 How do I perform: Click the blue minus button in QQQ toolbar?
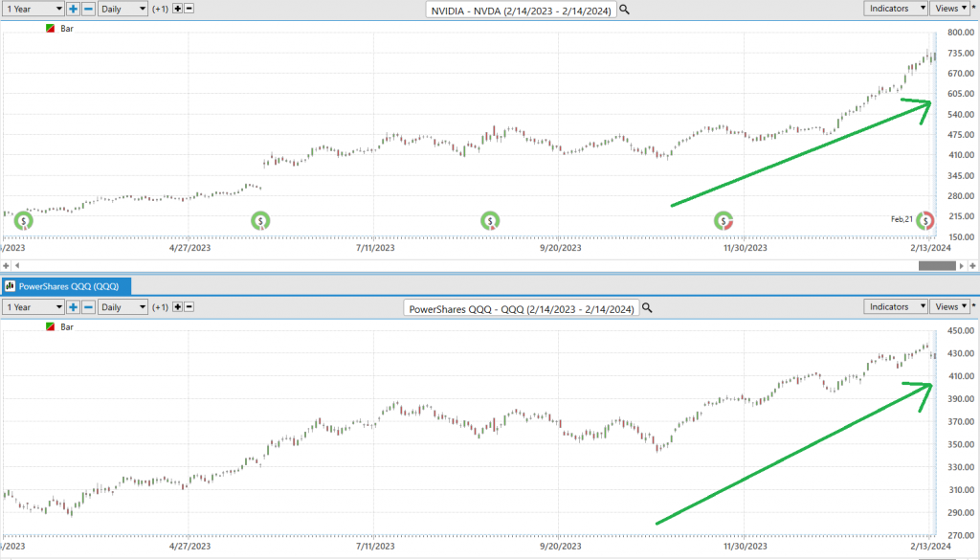(89, 307)
